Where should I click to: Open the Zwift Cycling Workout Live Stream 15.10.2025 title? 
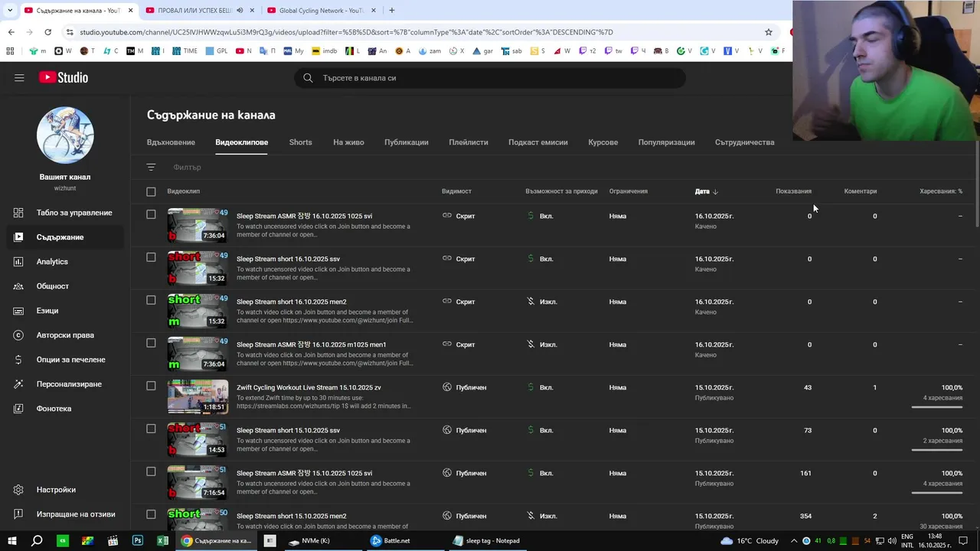click(x=309, y=387)
